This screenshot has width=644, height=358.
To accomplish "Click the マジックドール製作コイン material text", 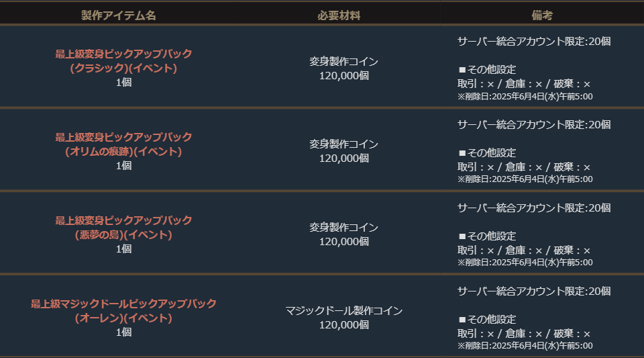I will [x=343, y=310].
